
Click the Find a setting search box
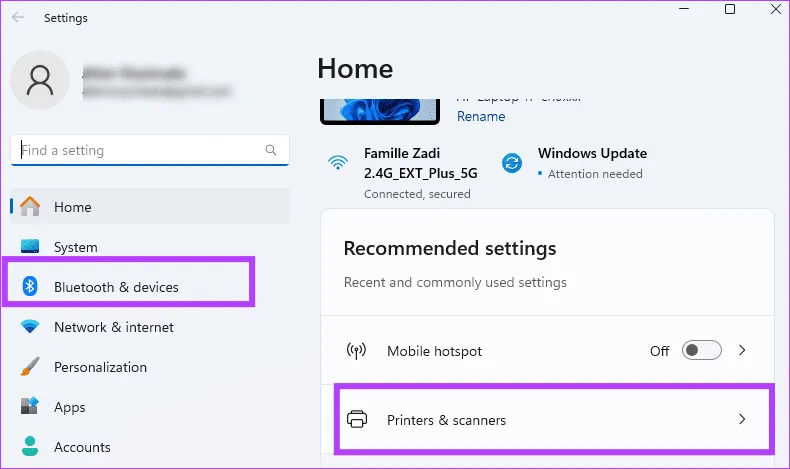[x=140, y=151]
